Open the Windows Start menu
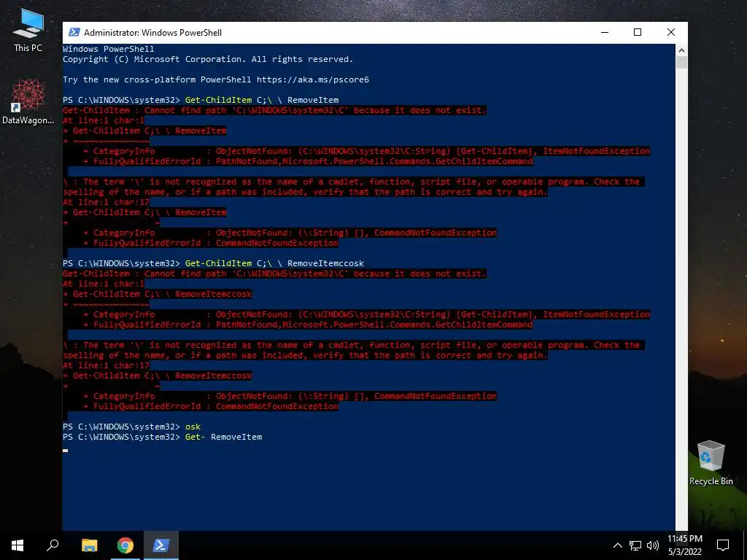 (18, 545)
